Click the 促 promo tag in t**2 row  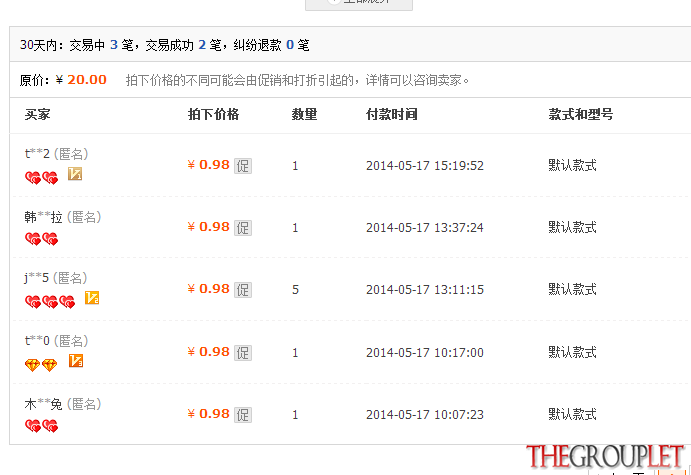tap(243, 166)
